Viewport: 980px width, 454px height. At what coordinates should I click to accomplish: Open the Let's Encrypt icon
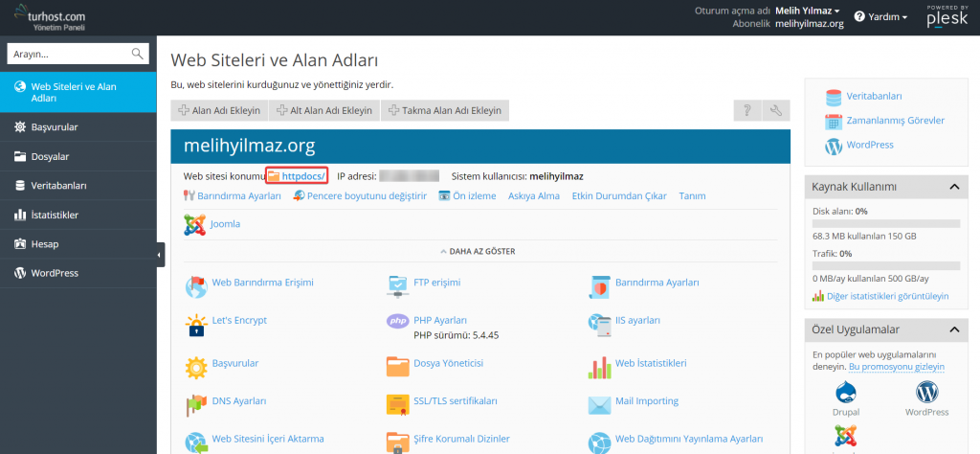coord(196,326)
